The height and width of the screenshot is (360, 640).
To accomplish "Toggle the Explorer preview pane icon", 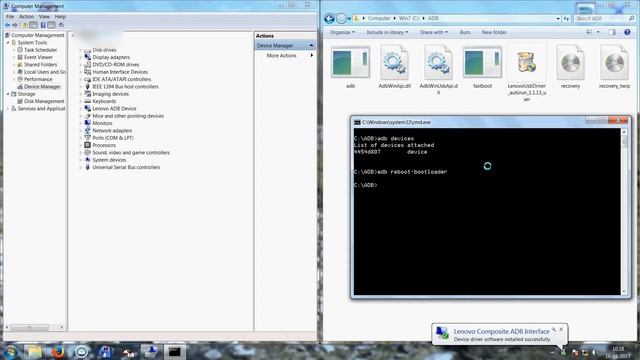I will 611,32.
